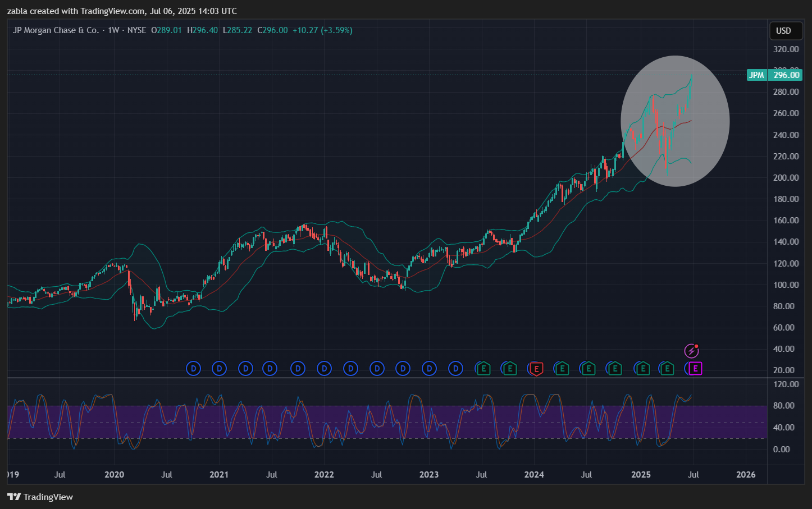Click the 120.00 oscillator scale label
The height and width of the screenshot is (509, 812).
click(786, 384)
